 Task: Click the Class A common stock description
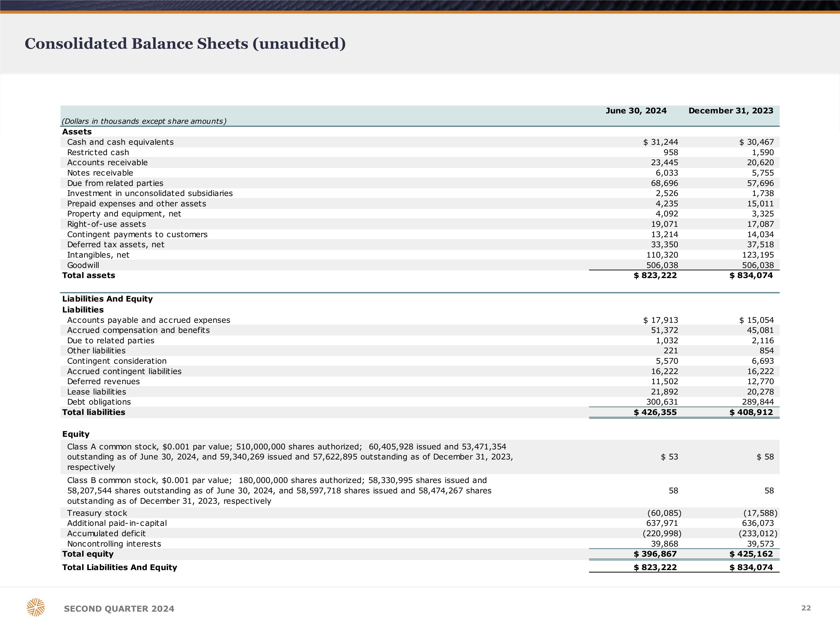click(x=290, y=457)
